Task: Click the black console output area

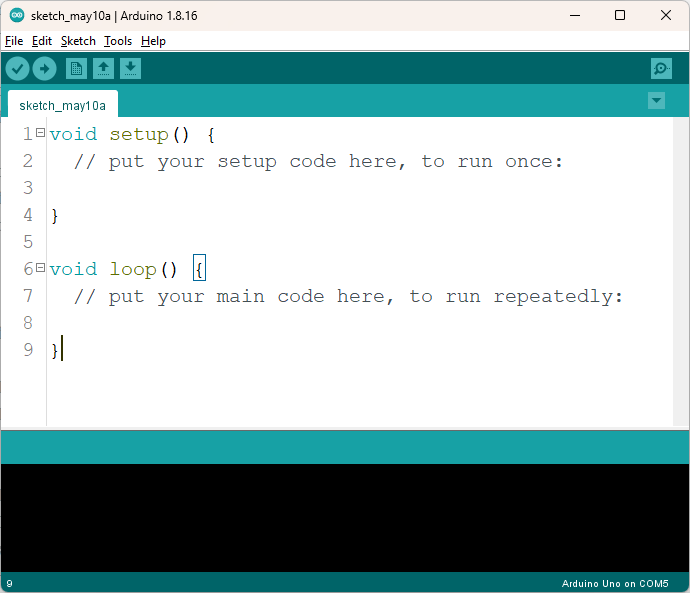Action: (x=345, y=517)
